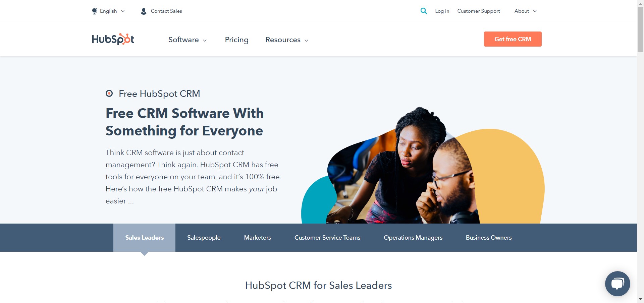Open the Log in link

pos(442,11)
